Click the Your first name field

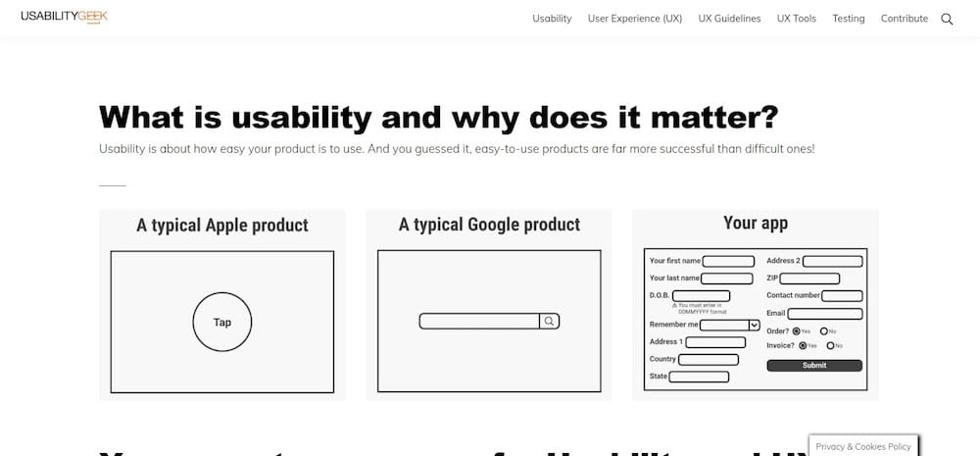(728, 262)
